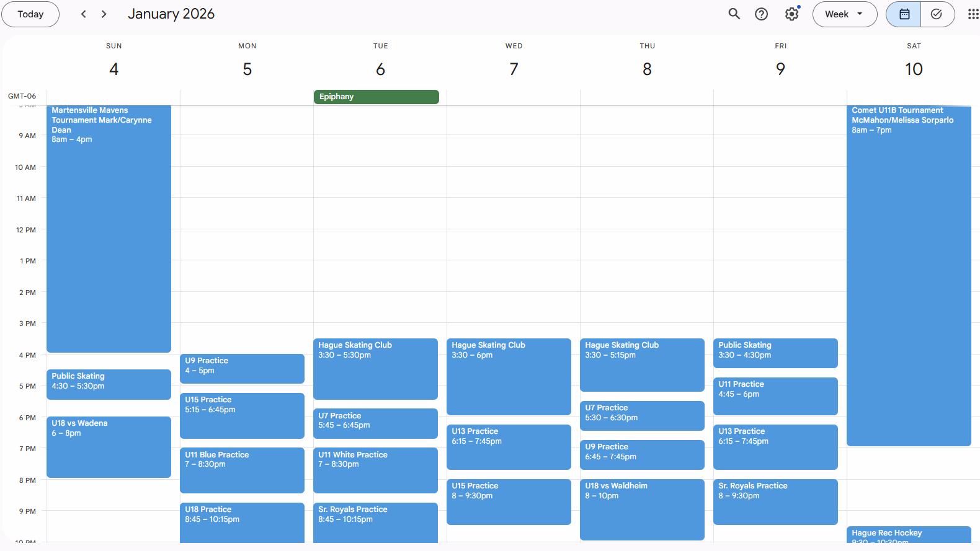Image resolution: width=980 pixels, height=551 pixels.
Task: Go to previous week arrow
Action: point(84,14)
